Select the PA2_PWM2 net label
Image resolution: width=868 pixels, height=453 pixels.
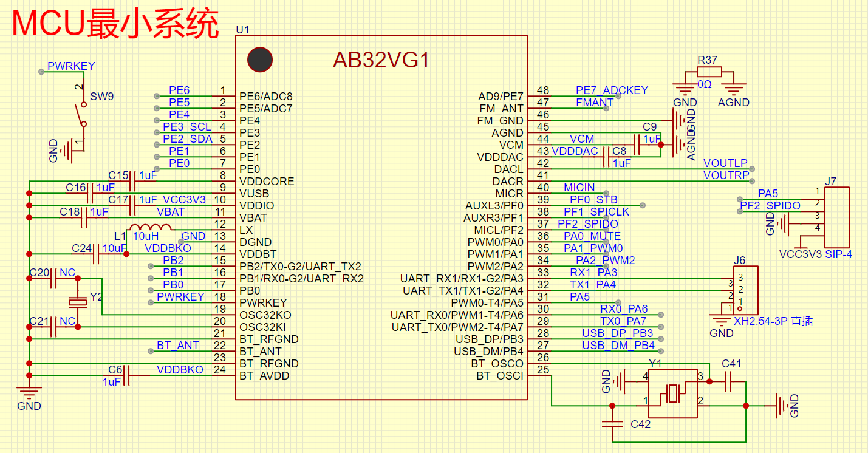click(x=605, y=260)
